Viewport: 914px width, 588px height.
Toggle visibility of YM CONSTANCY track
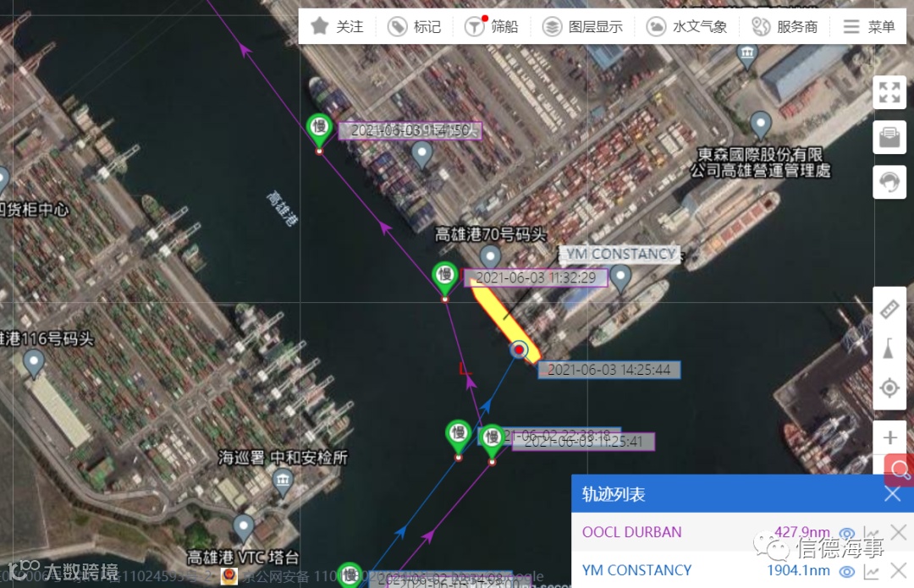(846, 572)
